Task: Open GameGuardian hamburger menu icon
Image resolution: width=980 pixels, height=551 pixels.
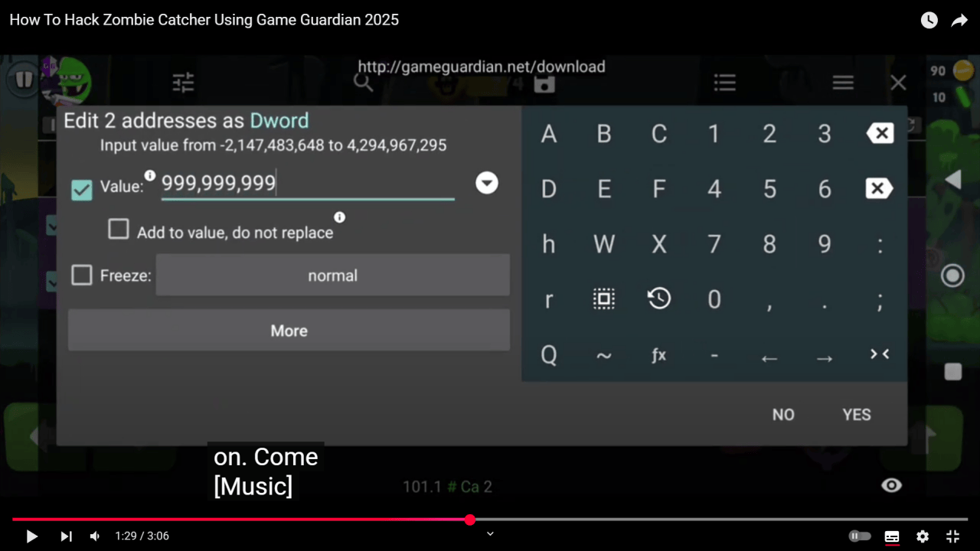Action: click(843, 82)
